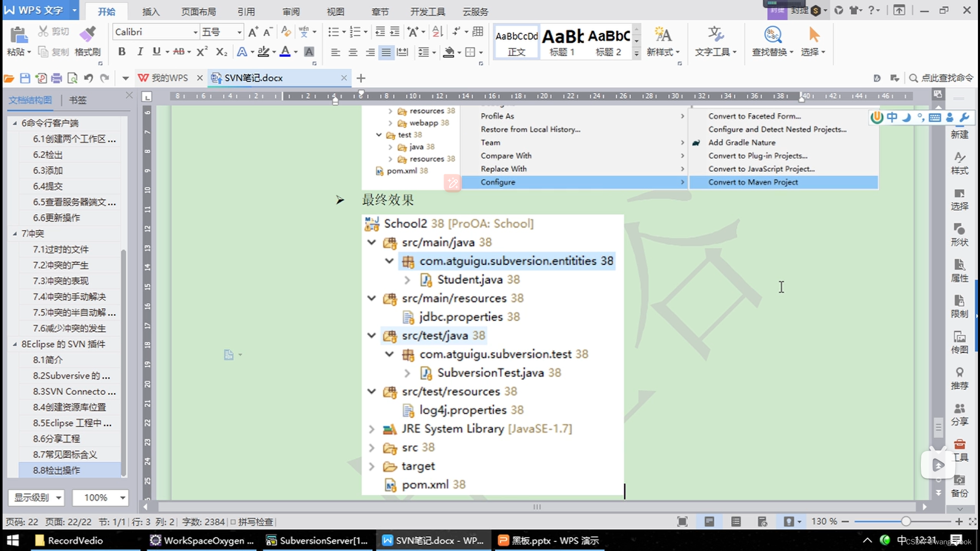Click the insert table icon
Screen dimensions: 980x551
coord(478,32)
